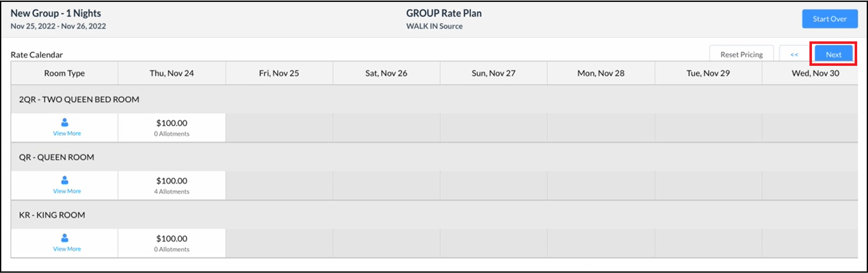
Task: Click Reset Pricing
Action: [741, 54]
